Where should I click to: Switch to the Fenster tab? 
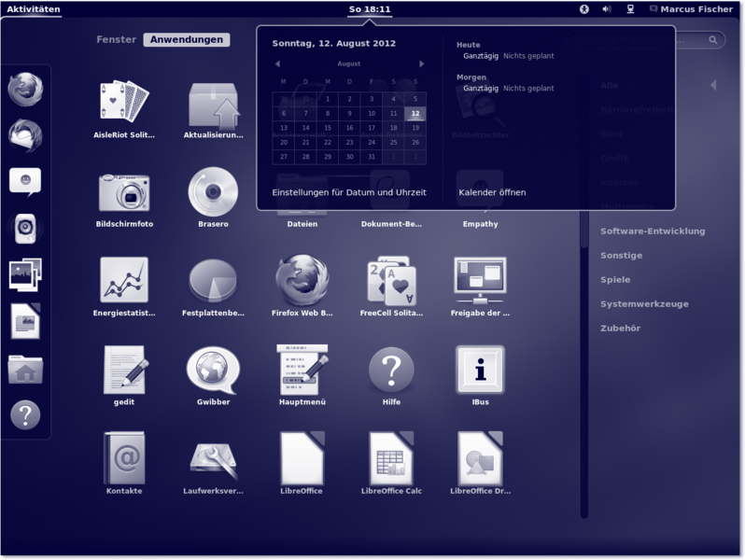(x=117, y=40)
